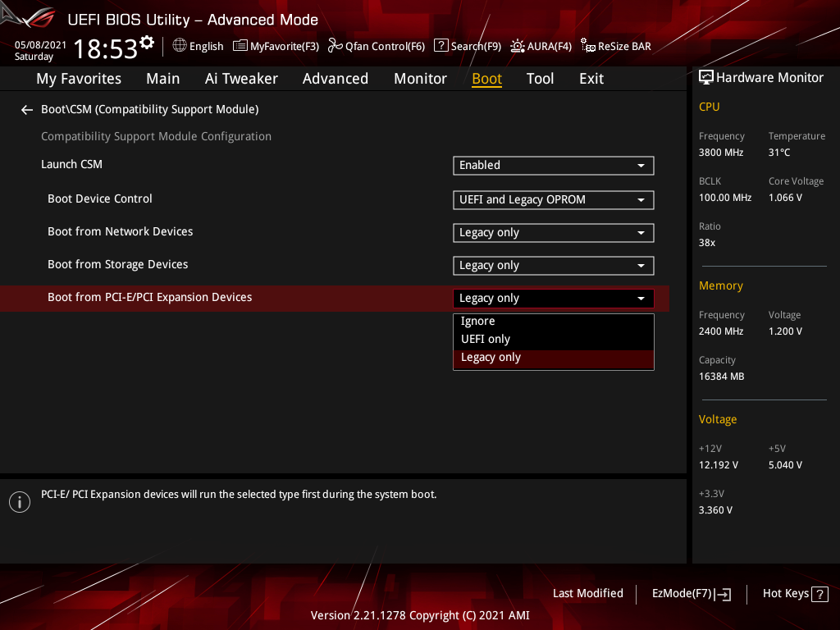Click the CPU frequency 3800 MHz value
Screen dimensions: 840x630
tap(721, 153)
